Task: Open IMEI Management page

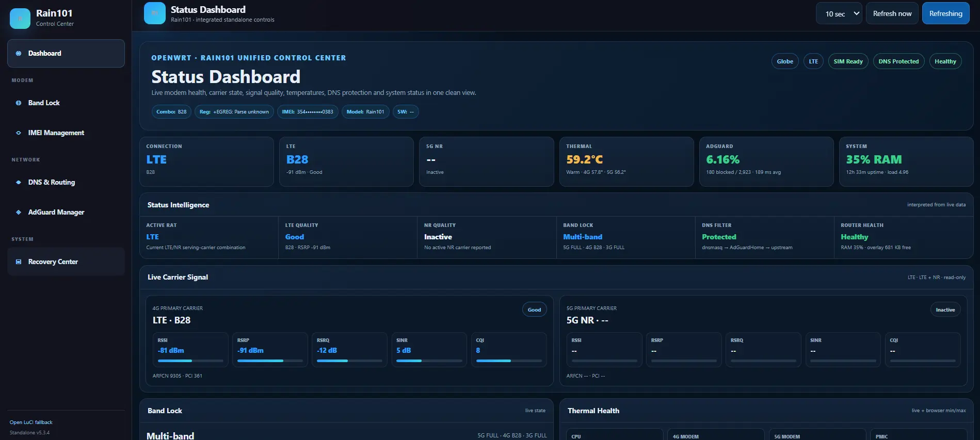Action: (x=66, y=133)
